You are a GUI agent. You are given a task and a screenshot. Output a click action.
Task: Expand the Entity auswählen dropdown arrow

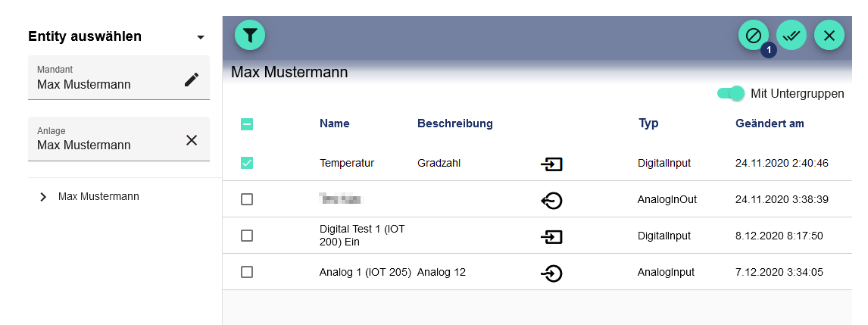pyautogui.click(x=201, y=37)
